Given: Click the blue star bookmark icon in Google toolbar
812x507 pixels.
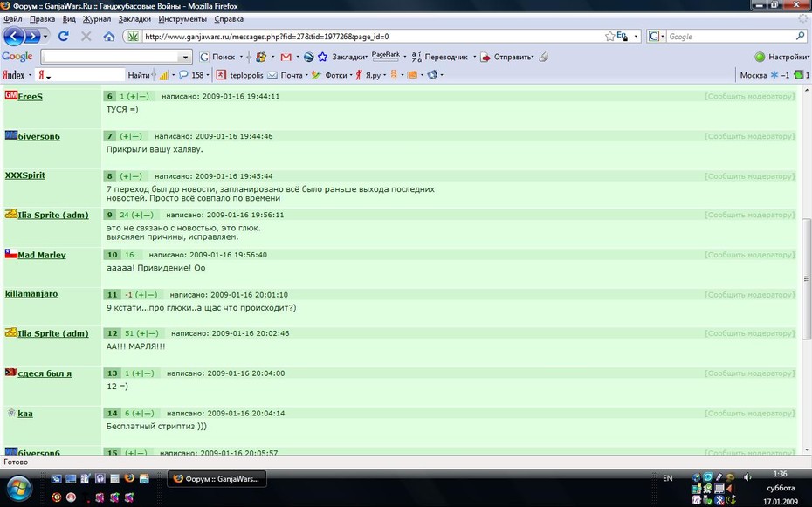Looking at the screenshot, I should coord(322,57).
